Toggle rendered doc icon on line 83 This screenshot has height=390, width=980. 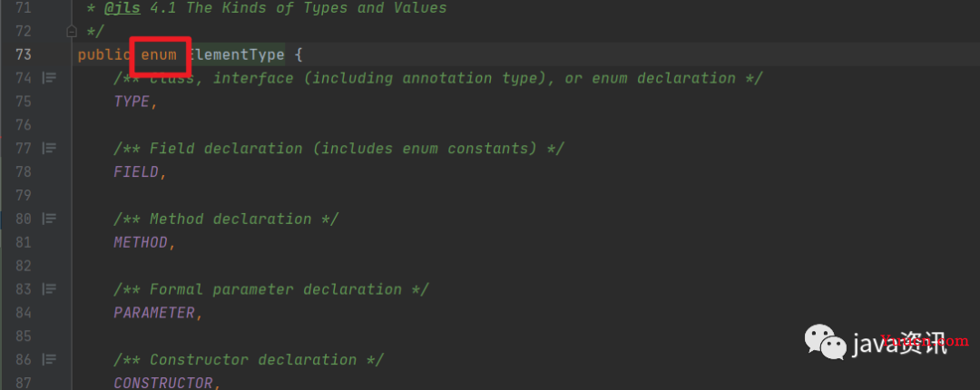click(x=49, y=288)
